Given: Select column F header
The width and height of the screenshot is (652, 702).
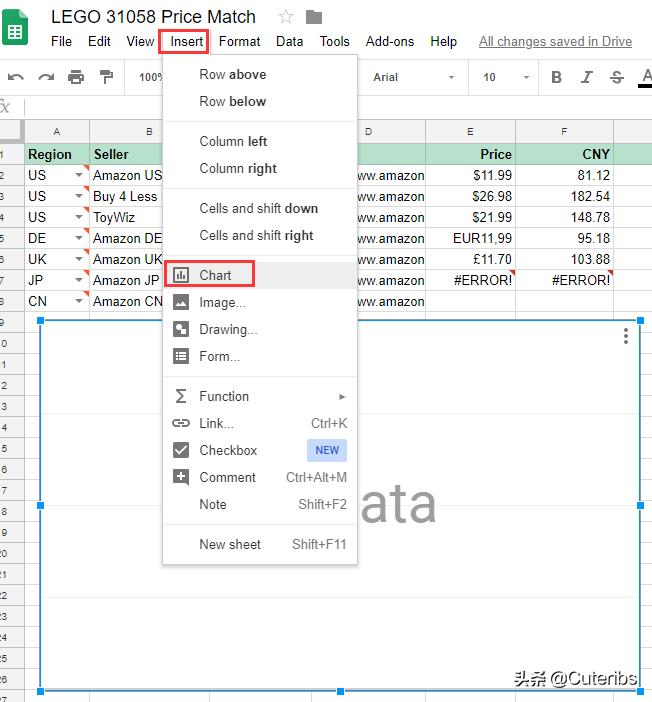Looking at the screenshot, I should [x=564, y=132].
